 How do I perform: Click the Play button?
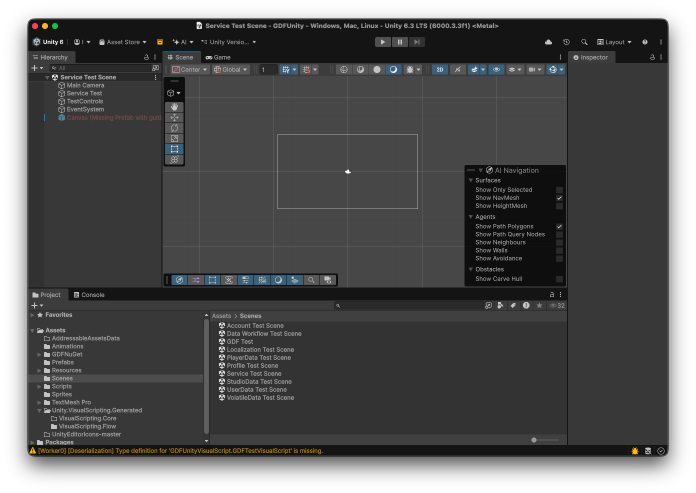[383, 42]
